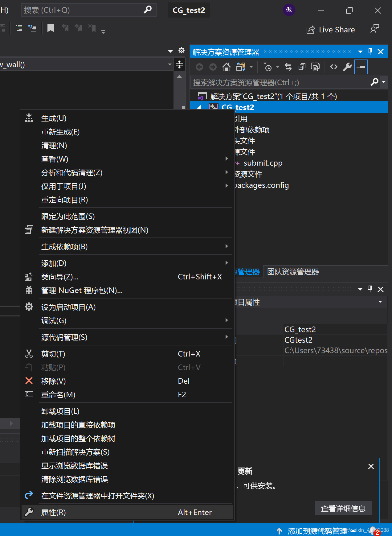Switch between solutions and folder views icon

[241, 67]
